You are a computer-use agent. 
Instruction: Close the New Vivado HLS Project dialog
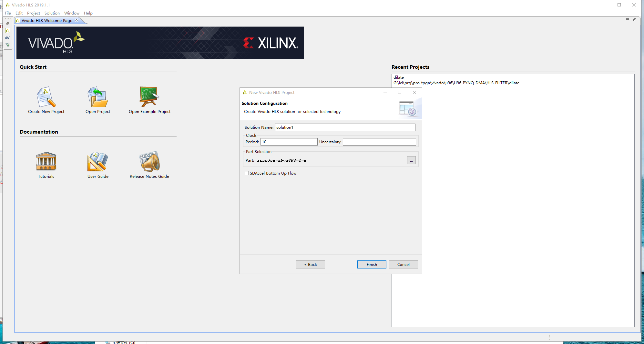(414, 92)
